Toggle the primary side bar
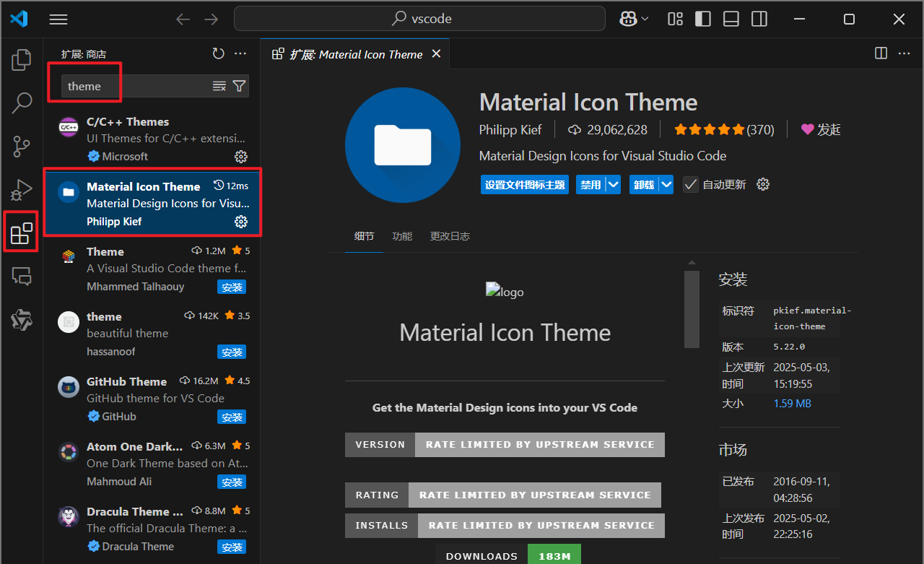The image size is (924, 564). pos(703,19)
